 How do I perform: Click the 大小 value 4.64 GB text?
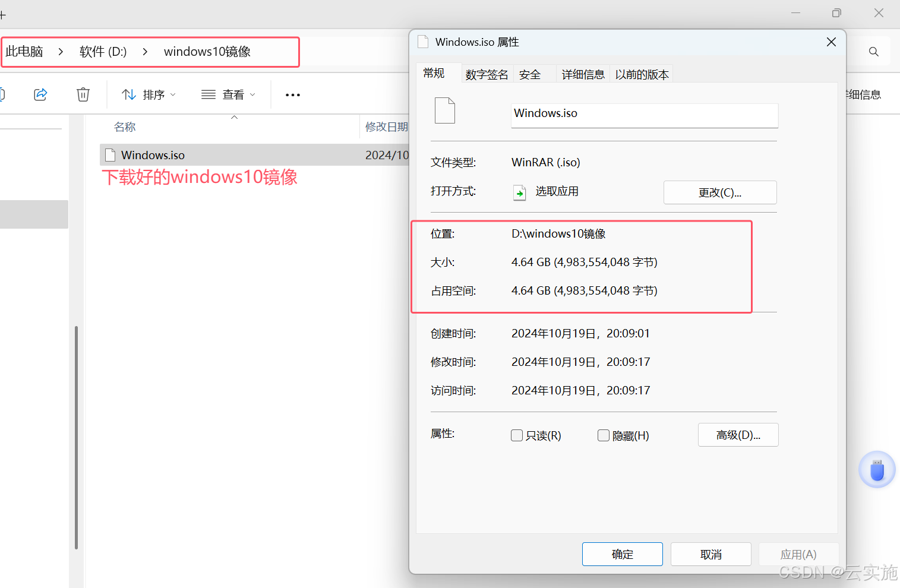point(585,262)
